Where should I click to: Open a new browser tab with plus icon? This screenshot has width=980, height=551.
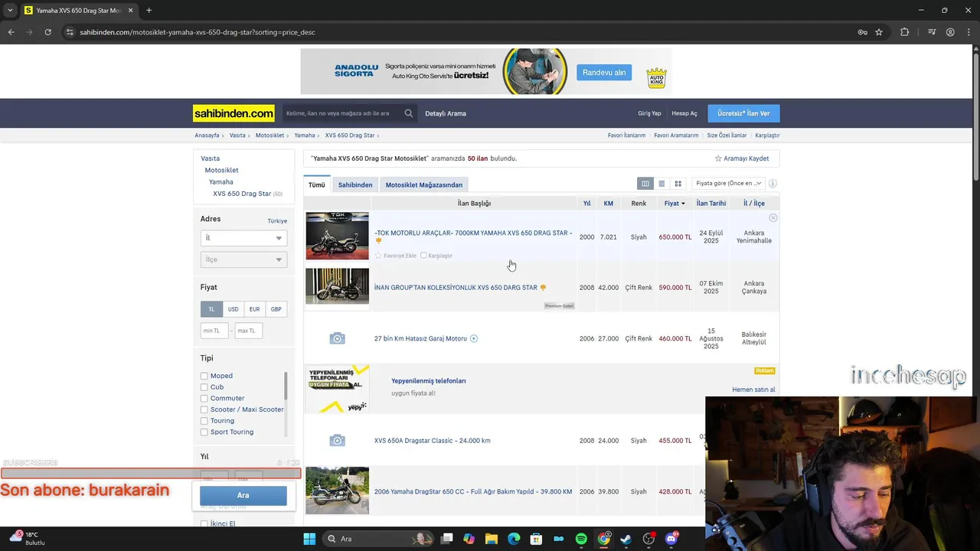coord(149,11)
